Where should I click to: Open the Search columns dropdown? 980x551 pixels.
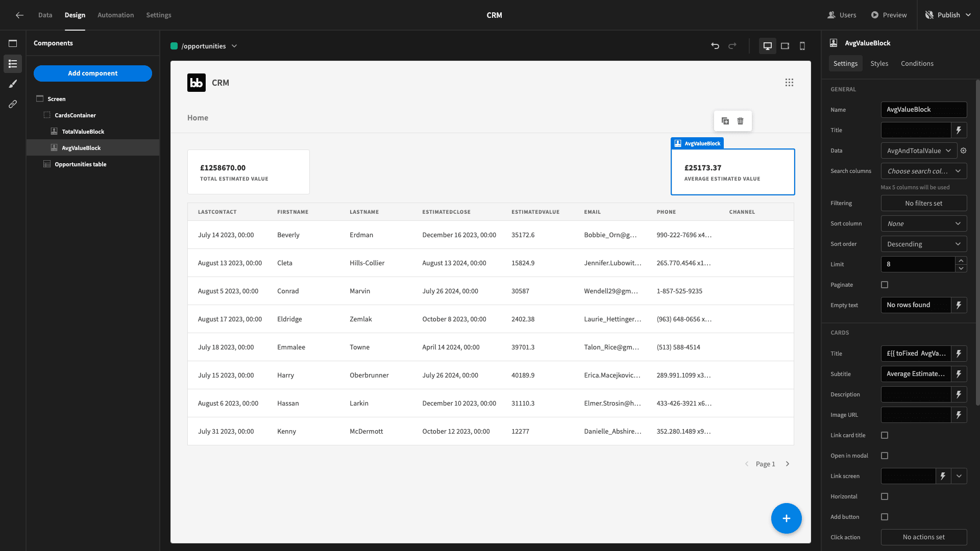pos(924,171)
